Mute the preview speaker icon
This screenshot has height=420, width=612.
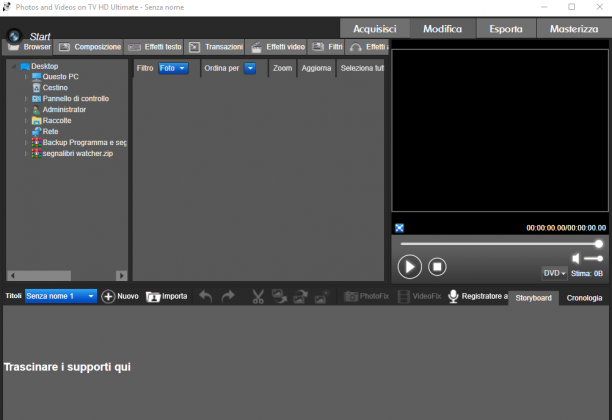point(576,258)
